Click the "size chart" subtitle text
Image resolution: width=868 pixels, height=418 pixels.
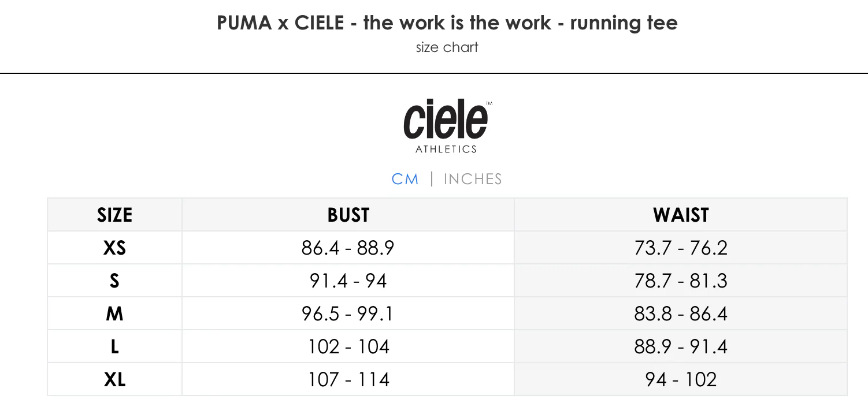[x=447, y=47]
